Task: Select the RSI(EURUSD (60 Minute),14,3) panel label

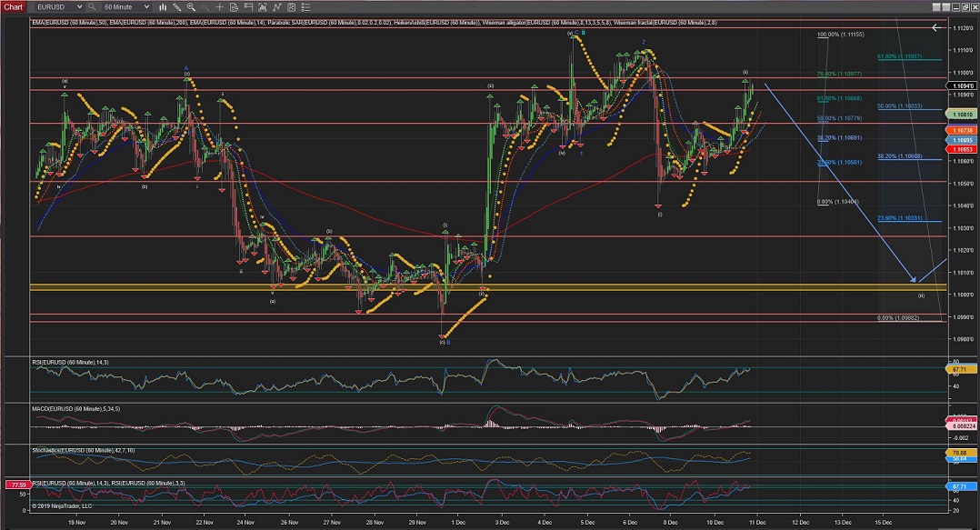Action: pos(71,363)
